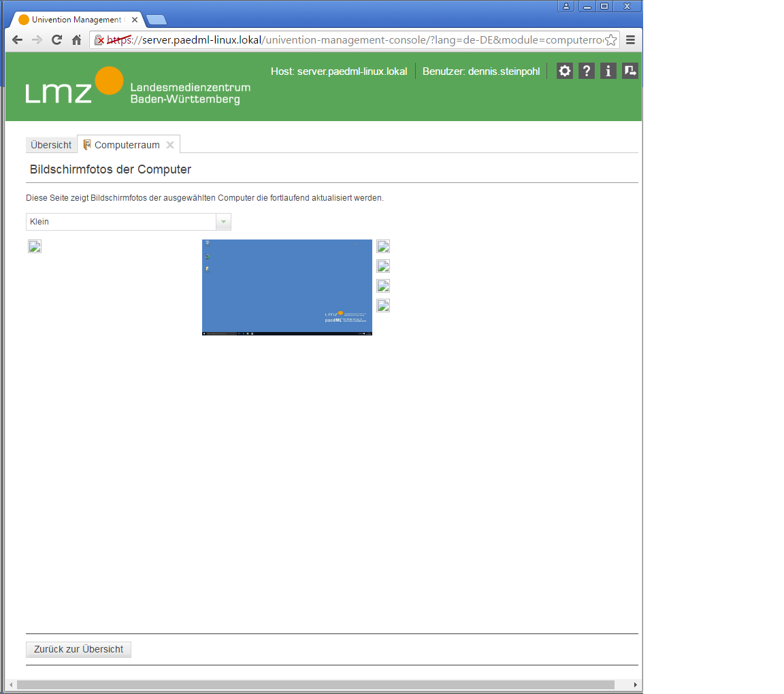784x694 pixels.
Task: Bookmark this page with the star icon
Action: pyautogui.click(x=610, y=40)
